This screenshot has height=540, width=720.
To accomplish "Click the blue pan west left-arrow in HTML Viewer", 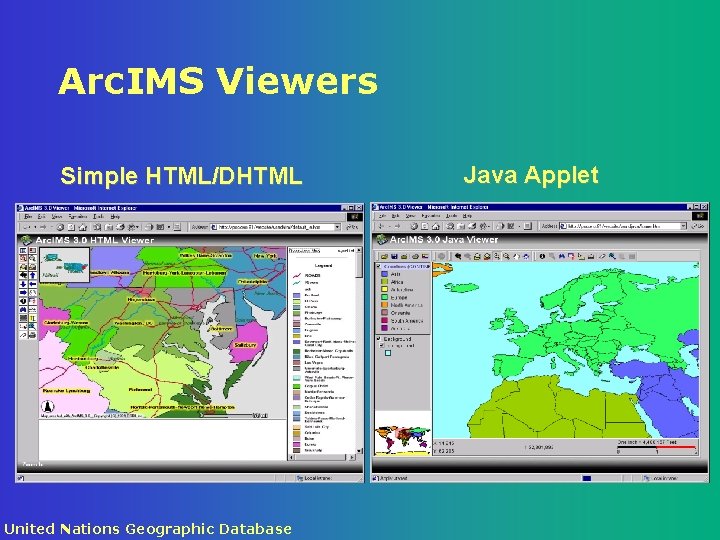I will coord(33,284).
